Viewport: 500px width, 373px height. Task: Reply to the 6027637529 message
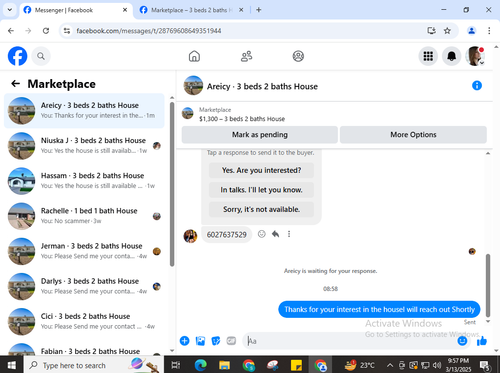275,234
